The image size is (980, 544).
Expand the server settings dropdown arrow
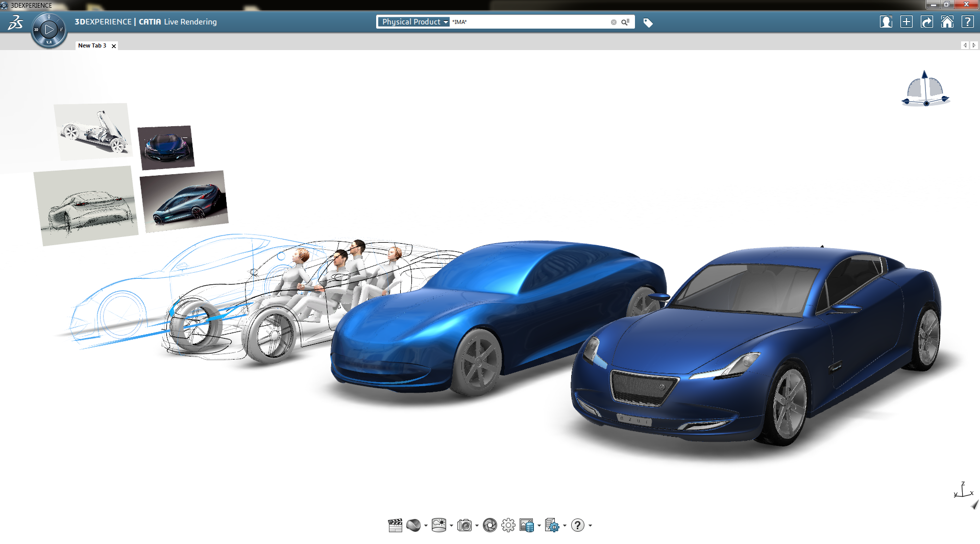(565, 526)
